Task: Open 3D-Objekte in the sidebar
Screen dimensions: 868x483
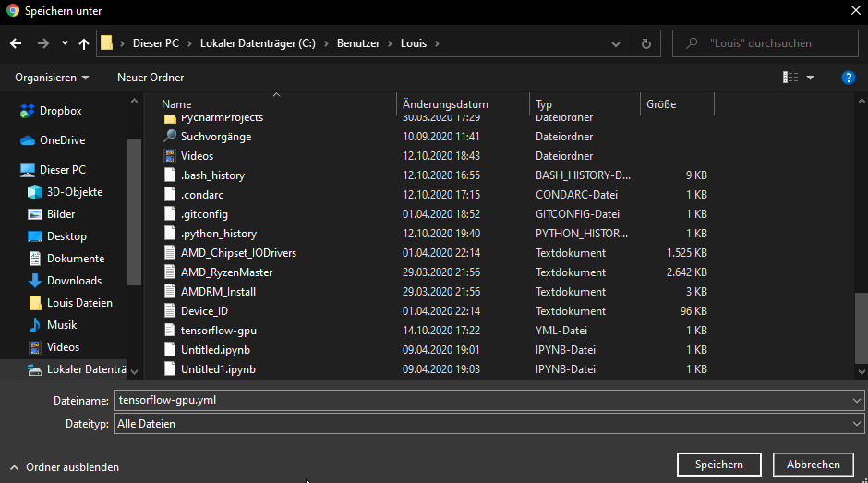Action: coord(74,192)
